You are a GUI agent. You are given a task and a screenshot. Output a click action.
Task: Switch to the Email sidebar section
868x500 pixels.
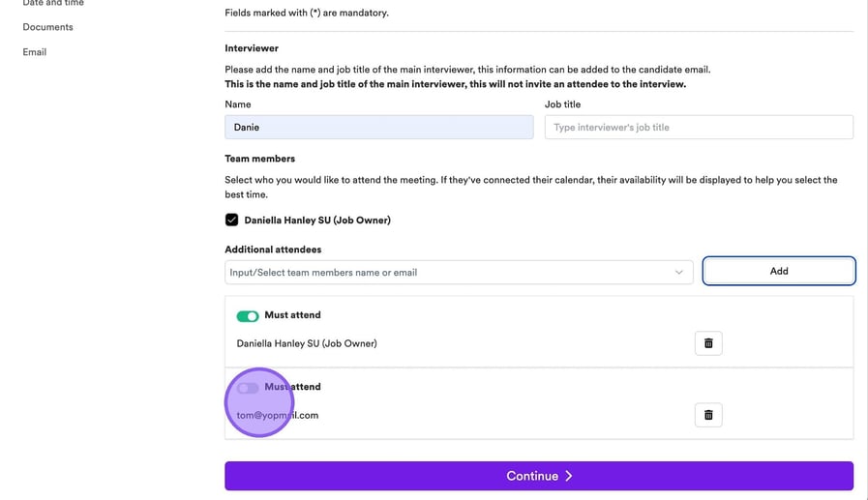[35, 52]
